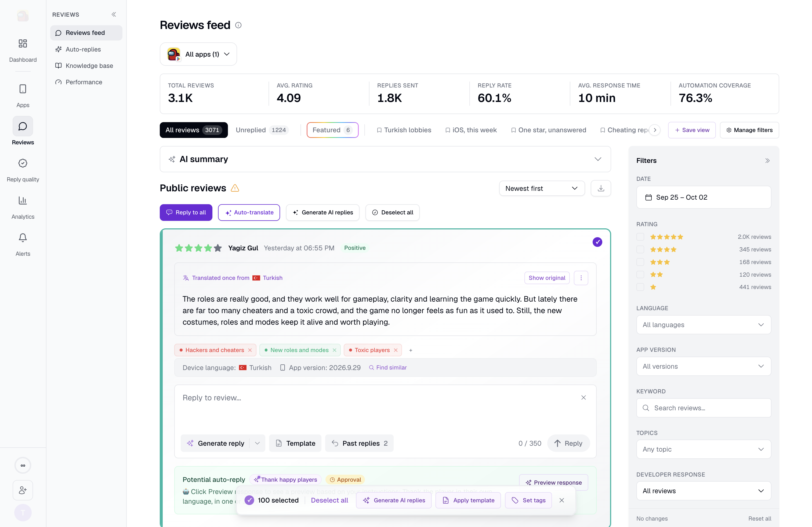Image resolution: width=812 pixels, height=527 pixels.
Task: Click Save view button
Action: pyautogui.click(x=691, y=130)
